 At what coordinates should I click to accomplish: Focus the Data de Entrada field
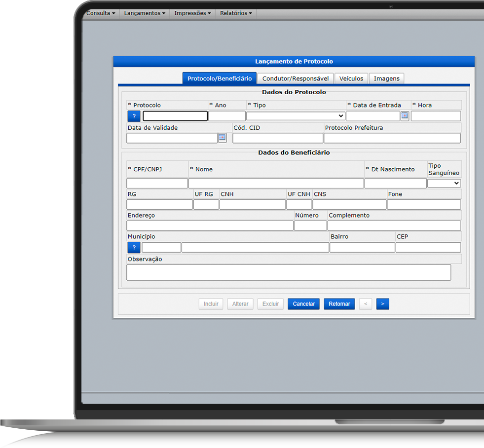[x=373, y=116]
